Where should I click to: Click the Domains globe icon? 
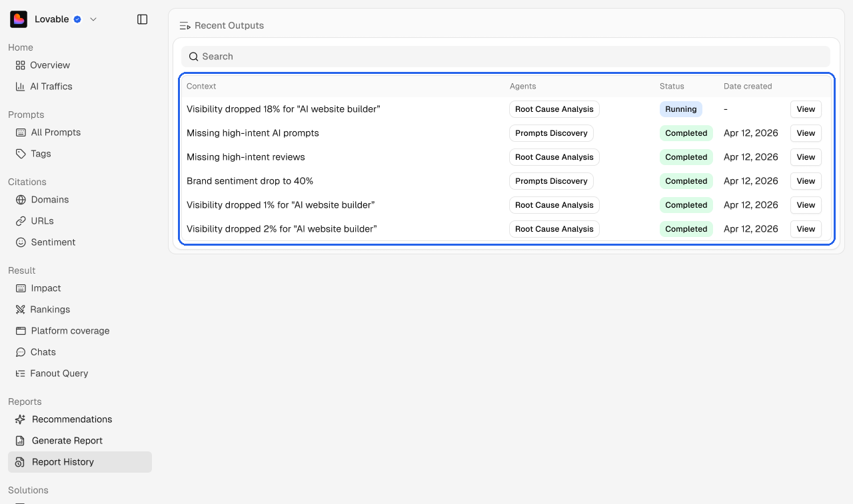(21, 200)
